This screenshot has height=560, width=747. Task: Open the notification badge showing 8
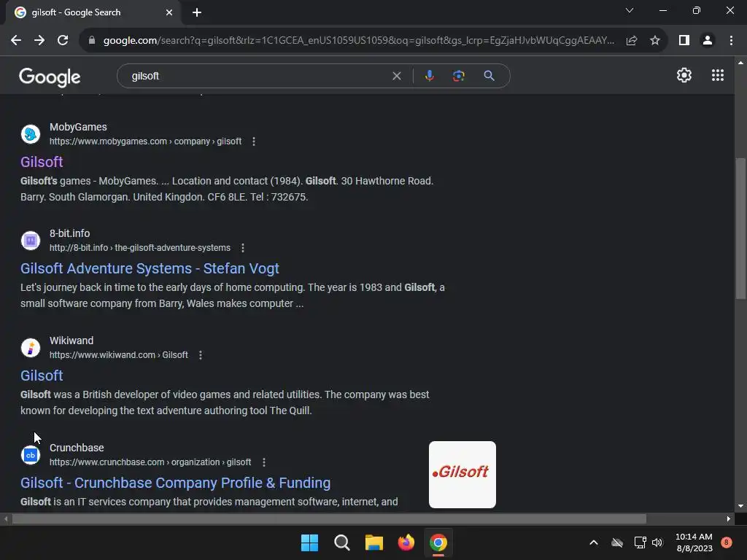click(727, 542)
